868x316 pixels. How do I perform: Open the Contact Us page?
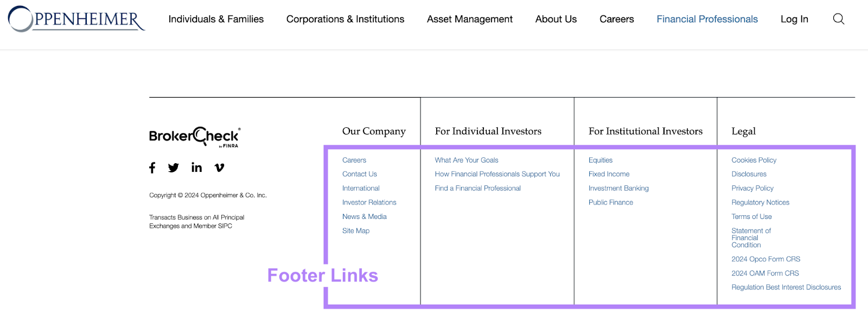point(359,173)
